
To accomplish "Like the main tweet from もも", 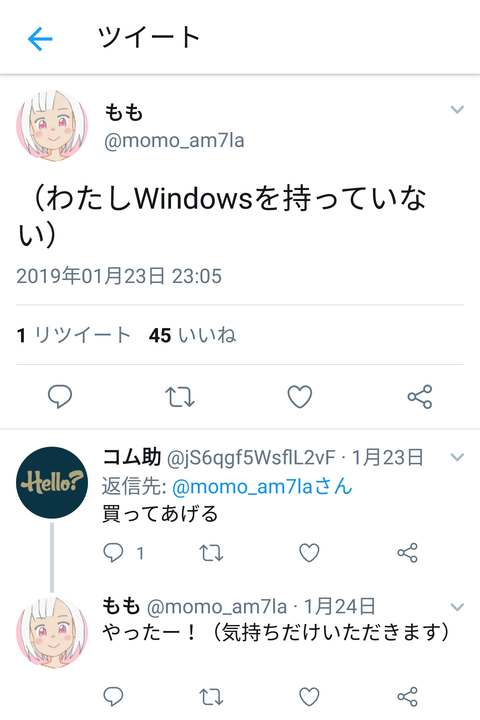I will (x=300, y=397).
